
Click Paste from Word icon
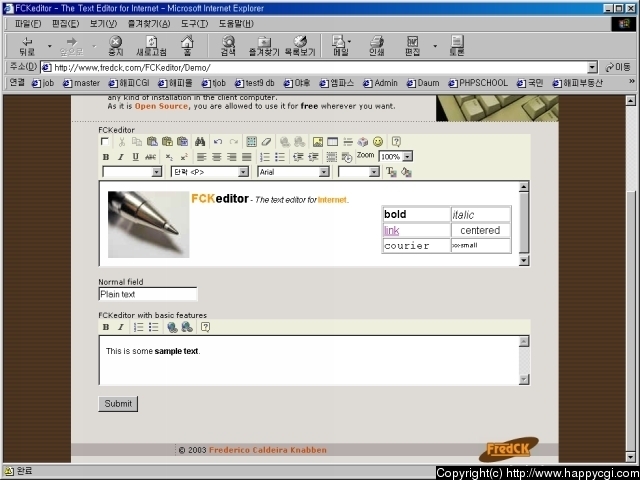tap(182, 142)
